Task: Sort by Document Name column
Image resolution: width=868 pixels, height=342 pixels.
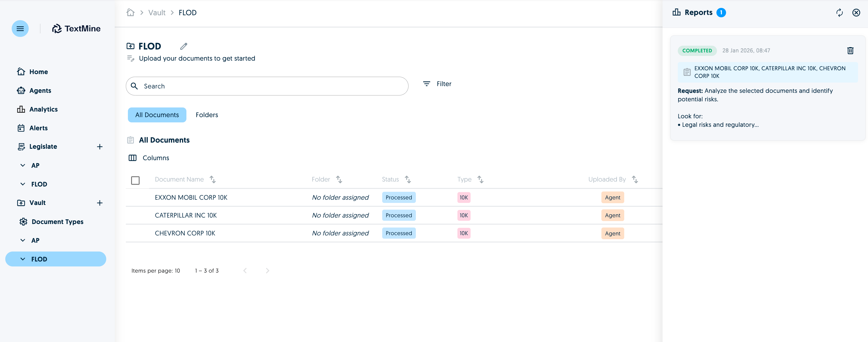Action: click(213, 179)
